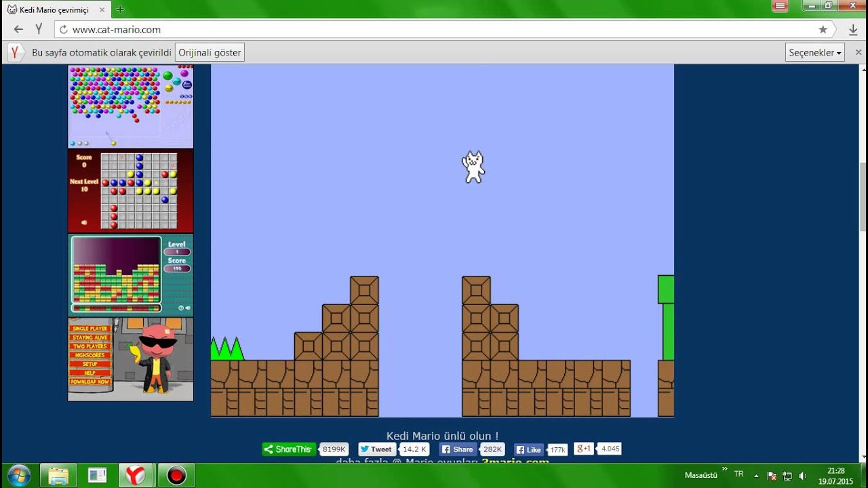The width and height of the screenshot is (868, 488).
Task: Open the Windows Start menu
Action: [18, 475]
